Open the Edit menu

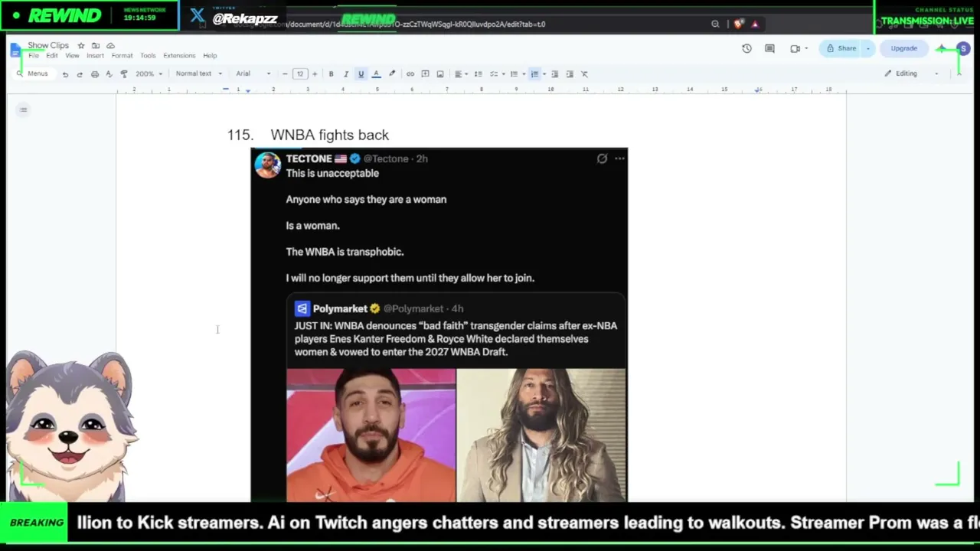coord(52,56)
